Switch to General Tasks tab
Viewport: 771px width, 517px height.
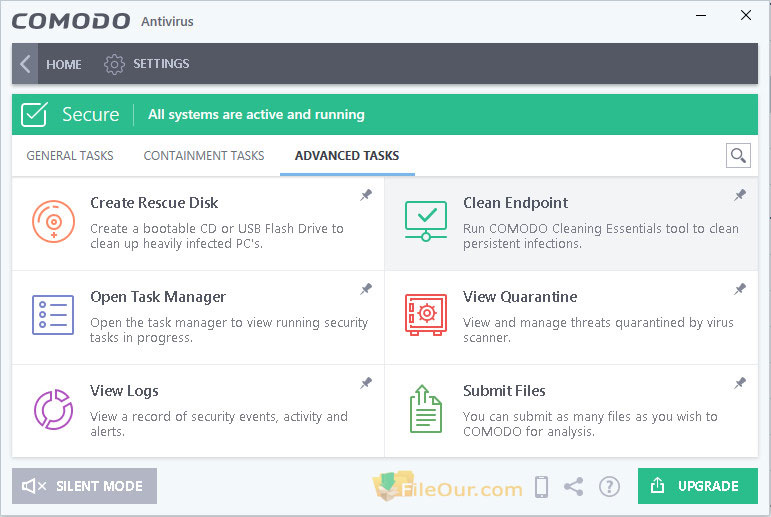[x=70, y=156]
